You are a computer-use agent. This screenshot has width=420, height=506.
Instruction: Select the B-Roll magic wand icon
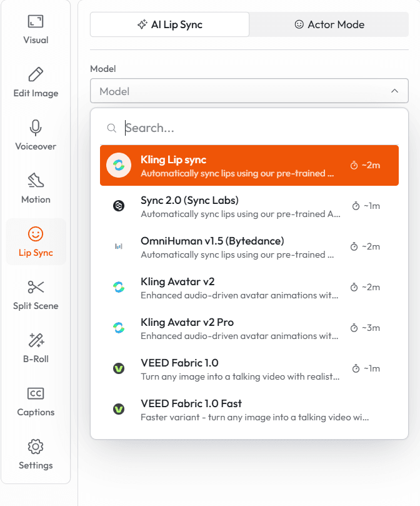36,340
